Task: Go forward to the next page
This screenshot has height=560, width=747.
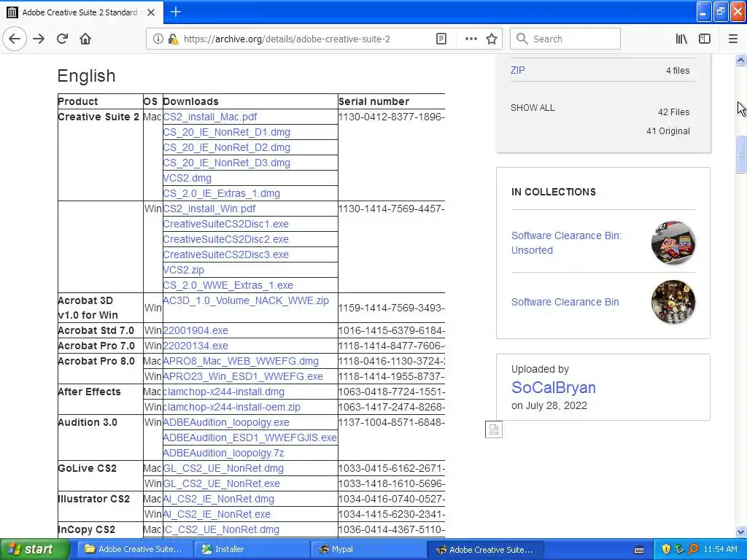Action: point(39,39)
